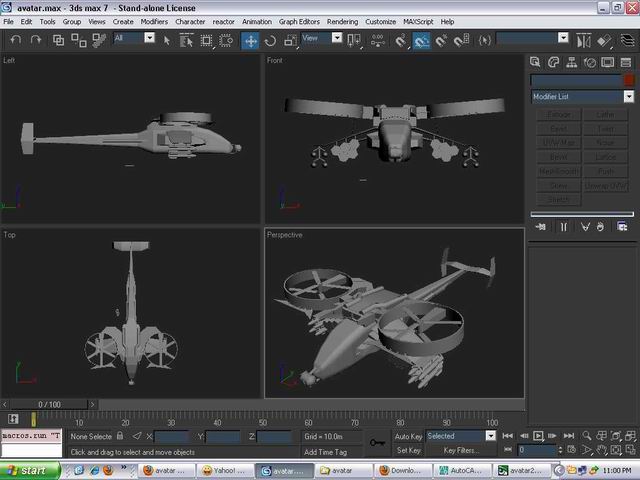Toggle Key Mode next to frame field
Screen dimensions: 640x480
tap(508, 450)
